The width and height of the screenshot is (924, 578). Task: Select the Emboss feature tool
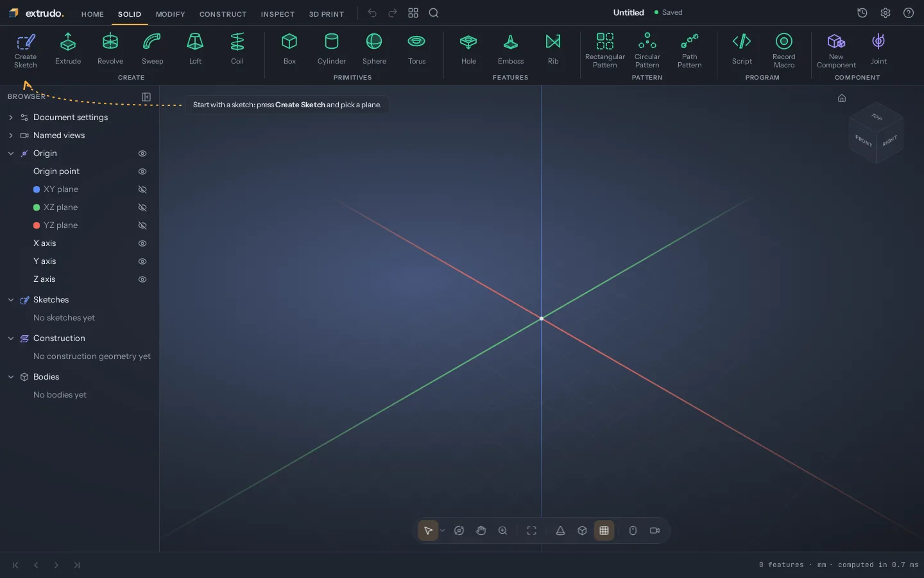tap(511, 51)
